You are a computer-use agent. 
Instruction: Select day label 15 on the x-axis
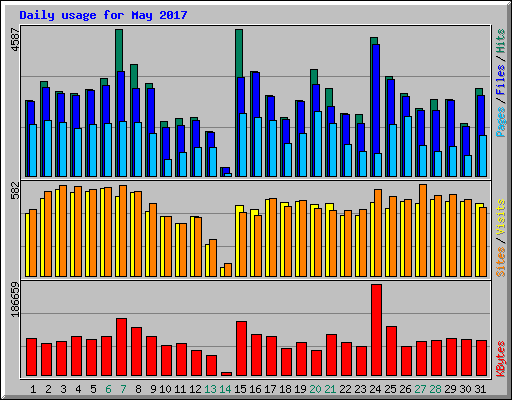[240, 389]
